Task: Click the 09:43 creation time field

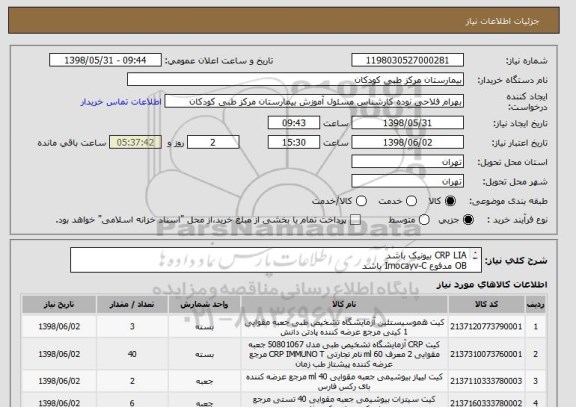Action: click(294, 123)
